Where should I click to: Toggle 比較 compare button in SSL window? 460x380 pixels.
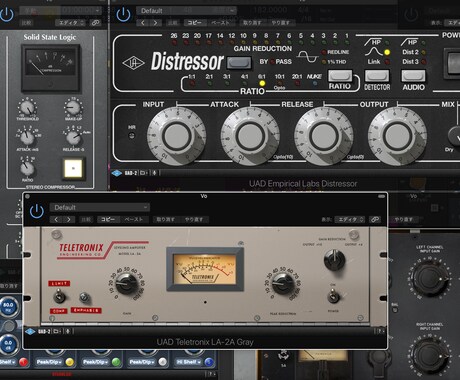26,23
